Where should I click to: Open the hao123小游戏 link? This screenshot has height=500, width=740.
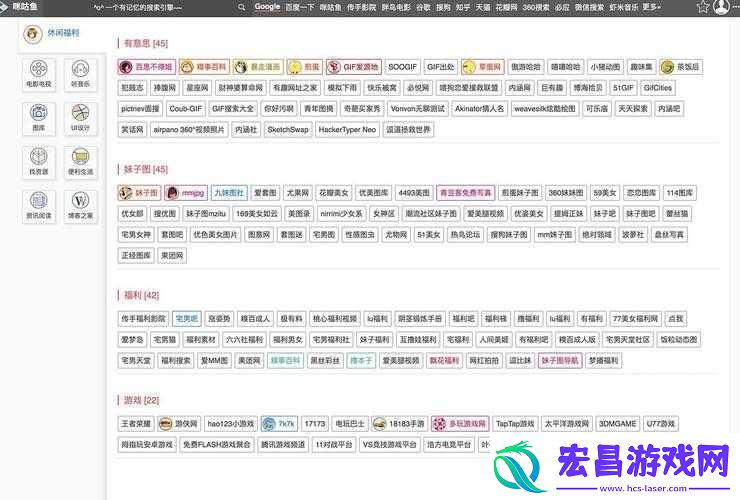tap(231, 424)
